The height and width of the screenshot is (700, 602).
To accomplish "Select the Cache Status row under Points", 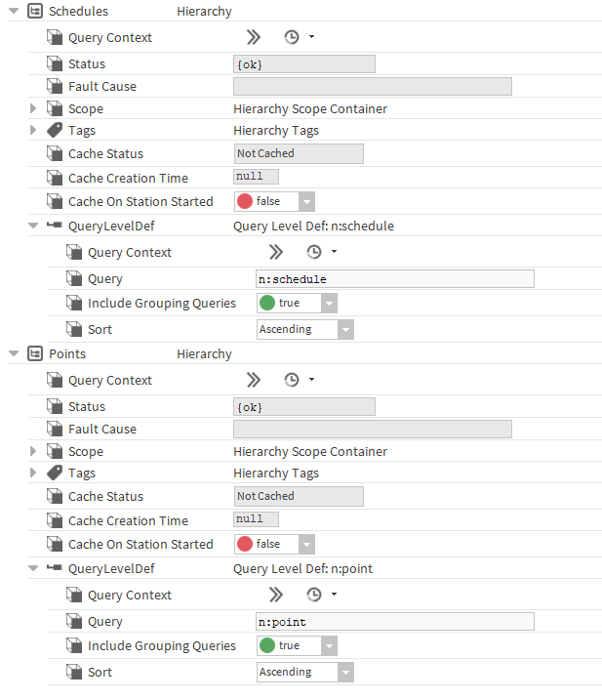I will point(105,497).
